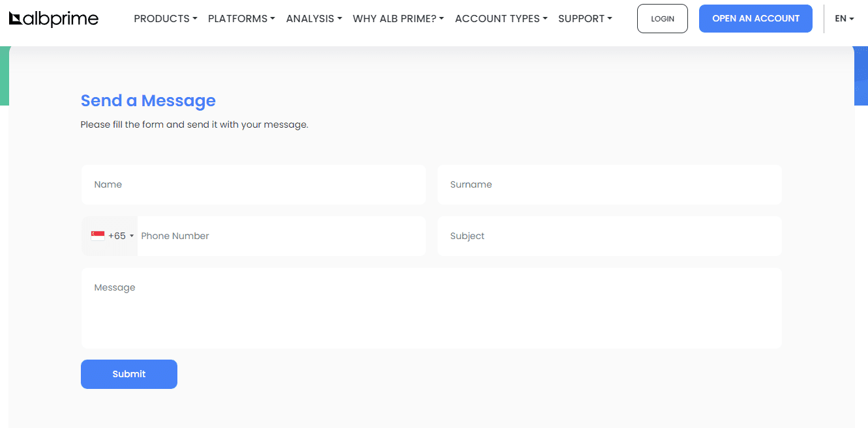Open the PRODUCTS dropdown menu
The image size is (868, 428).
(165, 19)
